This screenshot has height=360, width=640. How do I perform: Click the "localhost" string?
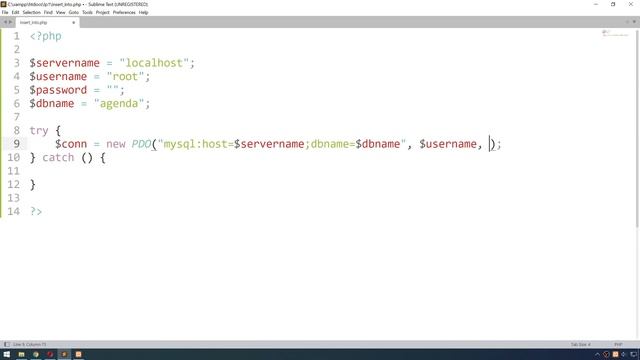click(x=154, y=63)
